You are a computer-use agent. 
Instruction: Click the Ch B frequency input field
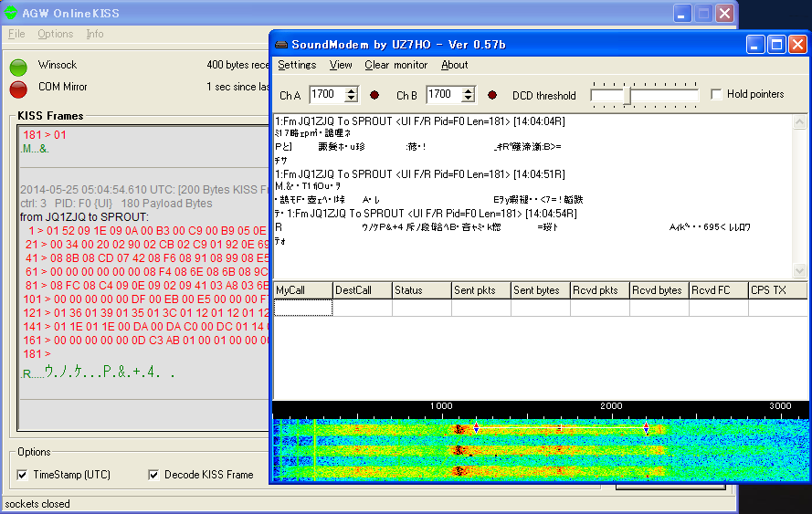[x=445, y=94]
